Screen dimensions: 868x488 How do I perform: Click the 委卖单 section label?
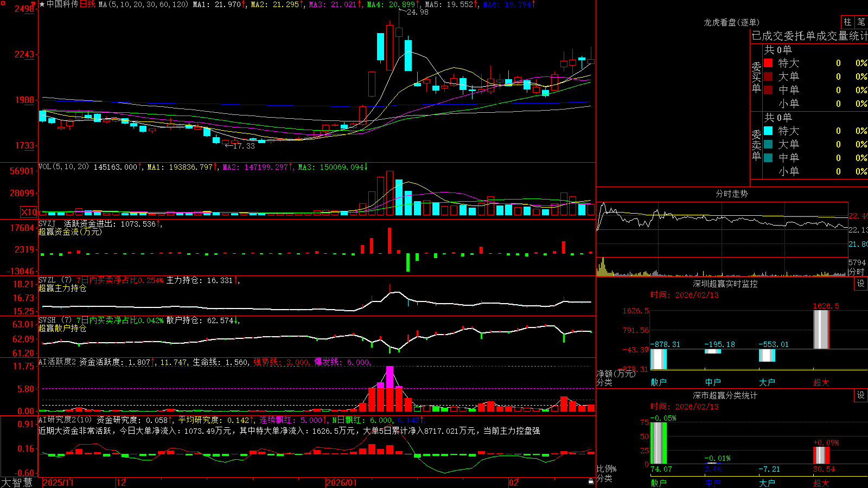[x=756, y=145]
